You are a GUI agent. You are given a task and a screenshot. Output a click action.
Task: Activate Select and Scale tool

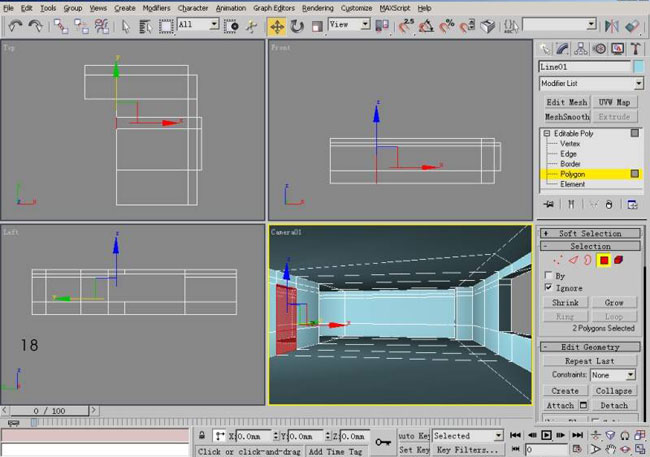[x=317, y=27]
